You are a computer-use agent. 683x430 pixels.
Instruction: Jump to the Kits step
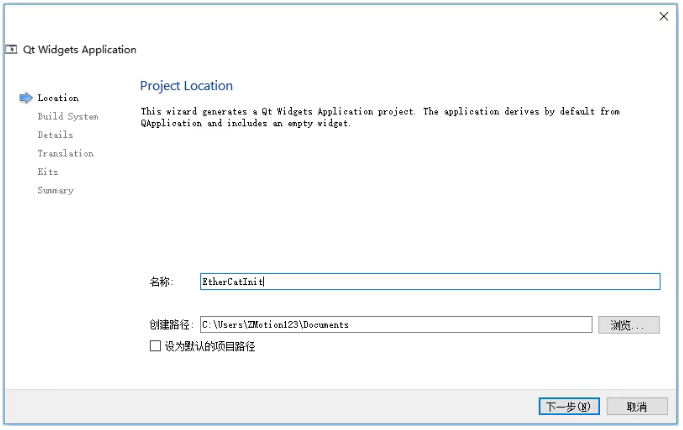tap(47, 172)
